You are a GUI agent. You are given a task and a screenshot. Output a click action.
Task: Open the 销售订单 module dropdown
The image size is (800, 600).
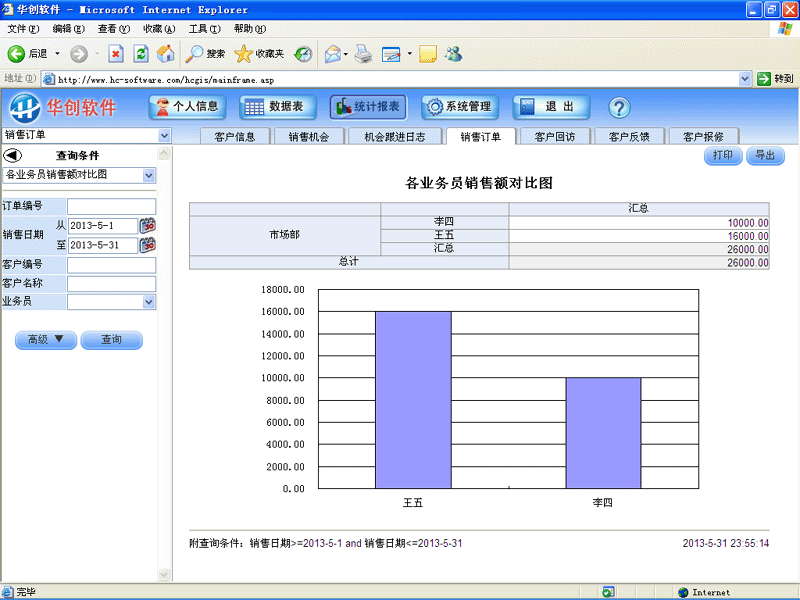coord(164,136)
